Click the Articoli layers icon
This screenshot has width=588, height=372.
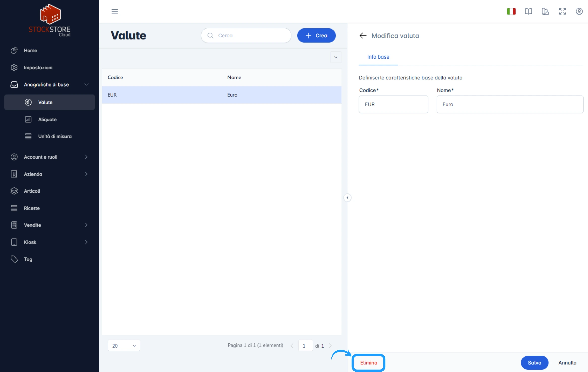click(x=14, y=191)
